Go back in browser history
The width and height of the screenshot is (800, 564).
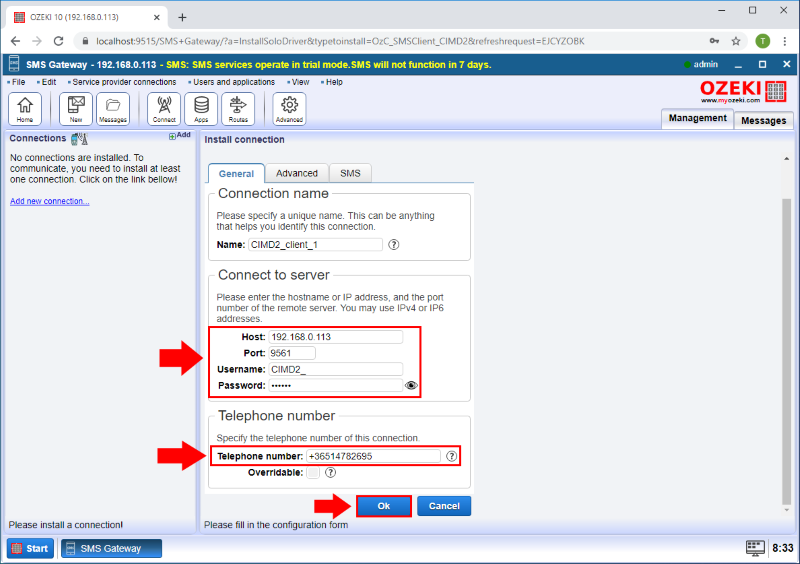pyautogui.click(x=15, y=41)
